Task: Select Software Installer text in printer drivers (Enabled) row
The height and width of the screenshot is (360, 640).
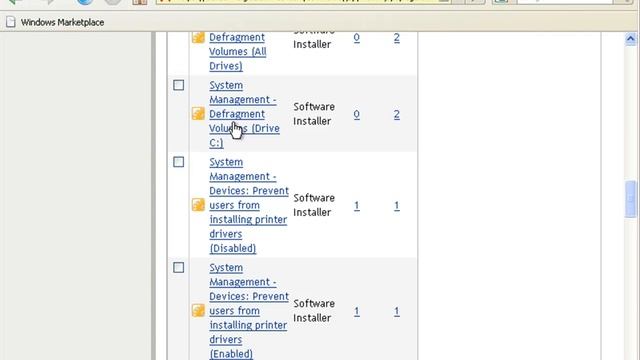Action: coord(314,311)
